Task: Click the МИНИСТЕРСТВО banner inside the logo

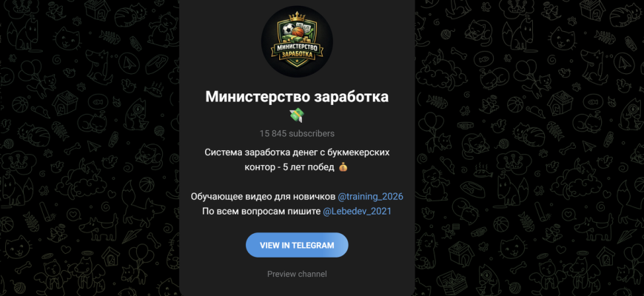Action: pos(297,46)
